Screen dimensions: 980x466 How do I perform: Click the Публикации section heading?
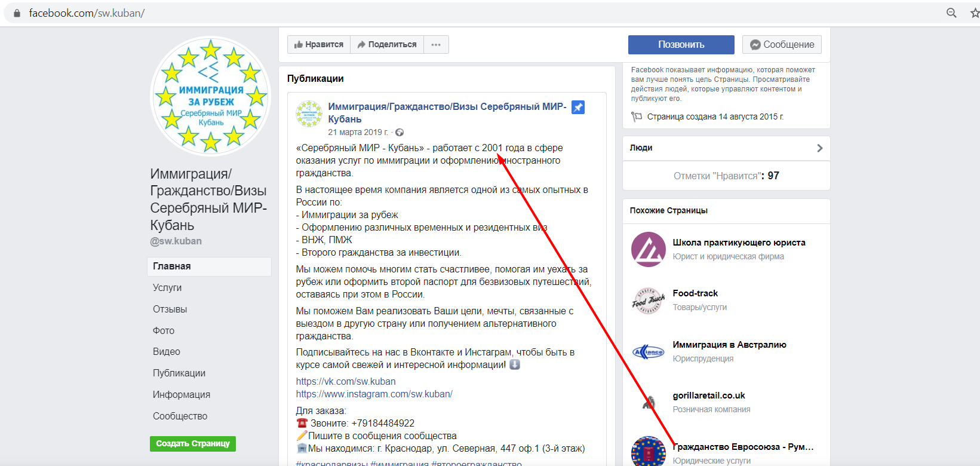coord(315,78)
